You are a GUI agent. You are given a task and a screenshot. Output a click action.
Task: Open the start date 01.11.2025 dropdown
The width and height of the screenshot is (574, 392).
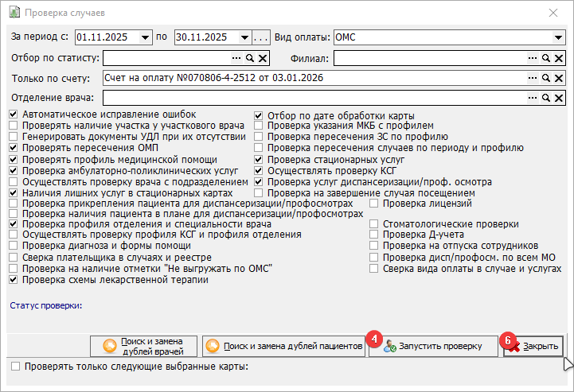tap(146, 37)
